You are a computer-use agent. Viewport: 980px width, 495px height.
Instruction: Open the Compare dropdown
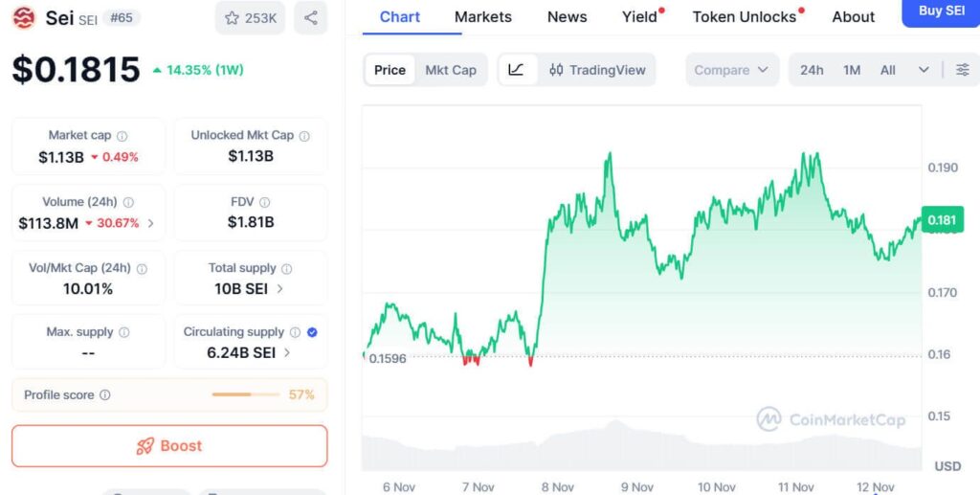732,70
